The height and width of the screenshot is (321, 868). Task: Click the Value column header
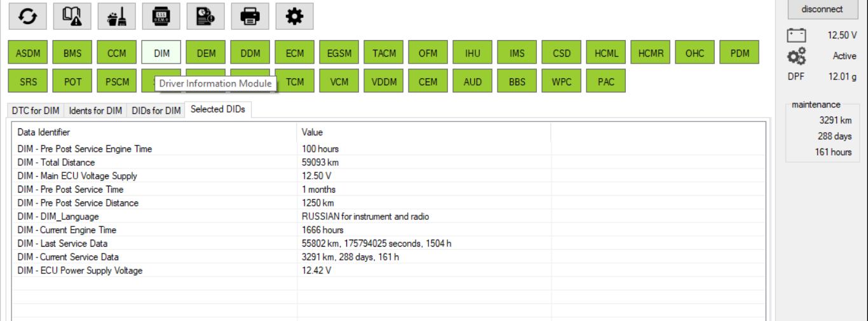[x=312, y=132]
